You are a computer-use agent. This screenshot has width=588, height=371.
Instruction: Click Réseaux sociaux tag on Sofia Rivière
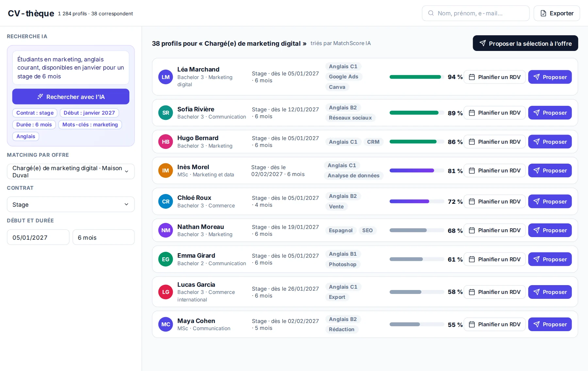[x=350, y=118]
